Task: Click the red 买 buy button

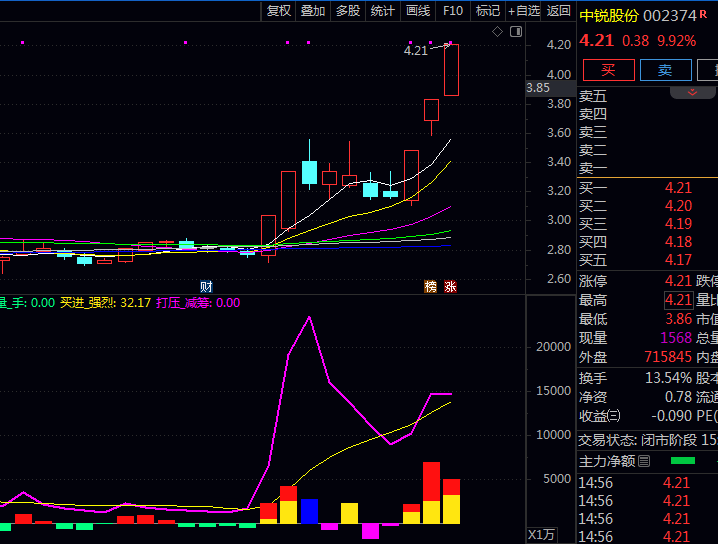Action: tap(609, 70)
